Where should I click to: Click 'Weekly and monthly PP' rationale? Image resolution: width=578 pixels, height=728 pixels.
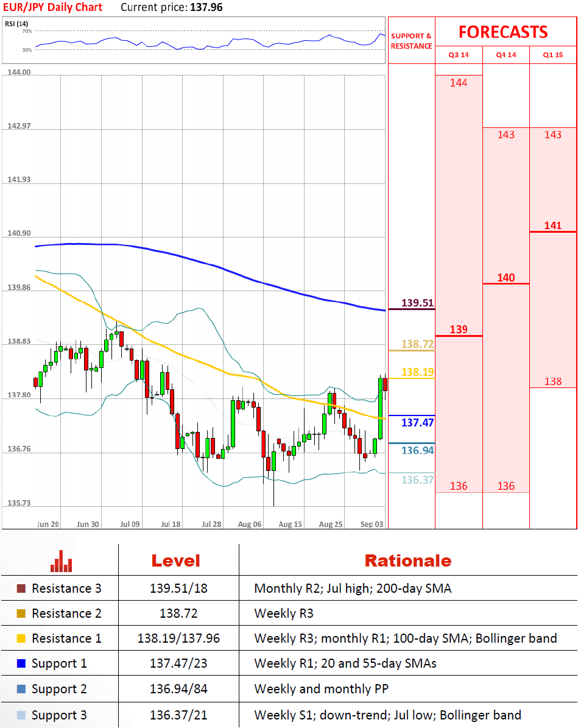pyautogui.click(x=321, y=689)
